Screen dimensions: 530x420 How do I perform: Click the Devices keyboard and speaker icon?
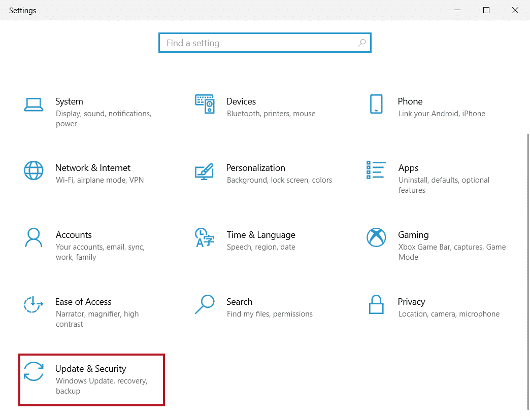[205, 104]
